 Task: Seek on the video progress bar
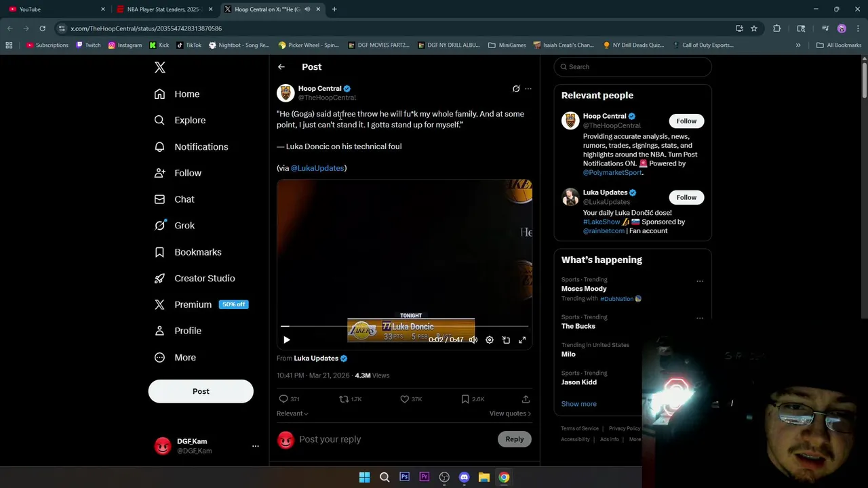coord(404,326)
